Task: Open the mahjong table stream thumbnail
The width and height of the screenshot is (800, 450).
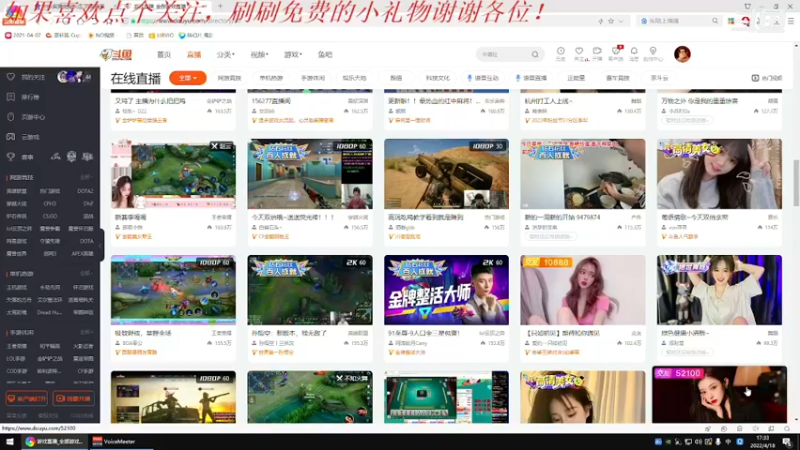Action: click(x=446, y=397)
